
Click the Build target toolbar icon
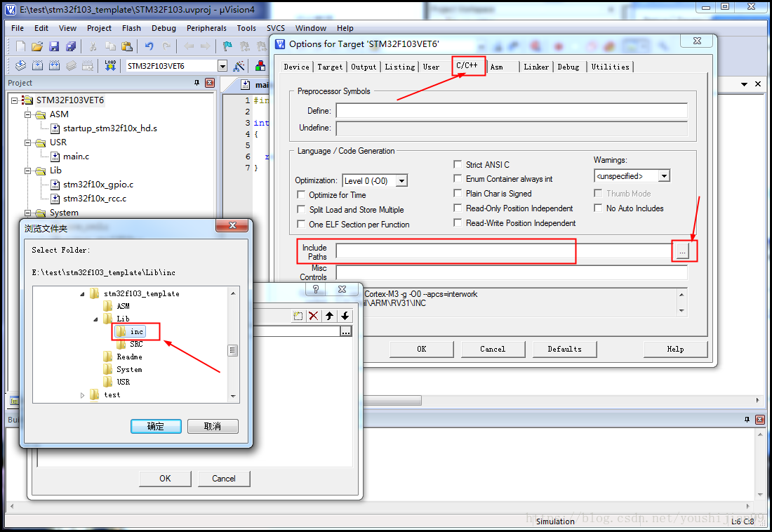pos(37,65)
